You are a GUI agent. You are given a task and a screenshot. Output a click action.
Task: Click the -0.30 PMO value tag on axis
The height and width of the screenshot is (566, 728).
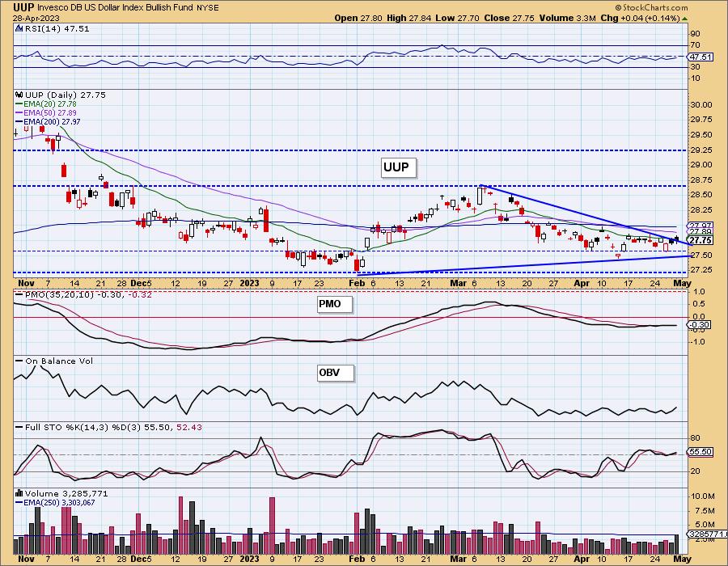pyautogui.click(x=700, y=325)
